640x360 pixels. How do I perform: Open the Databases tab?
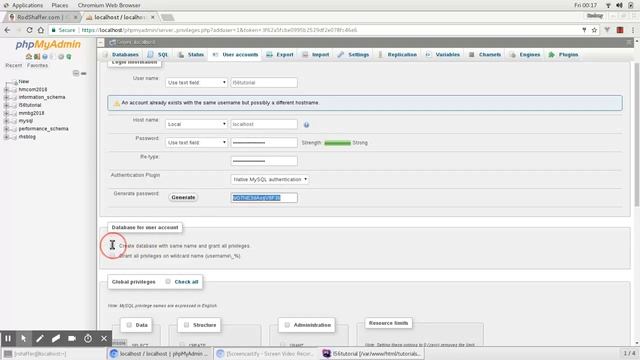point(121,55)
